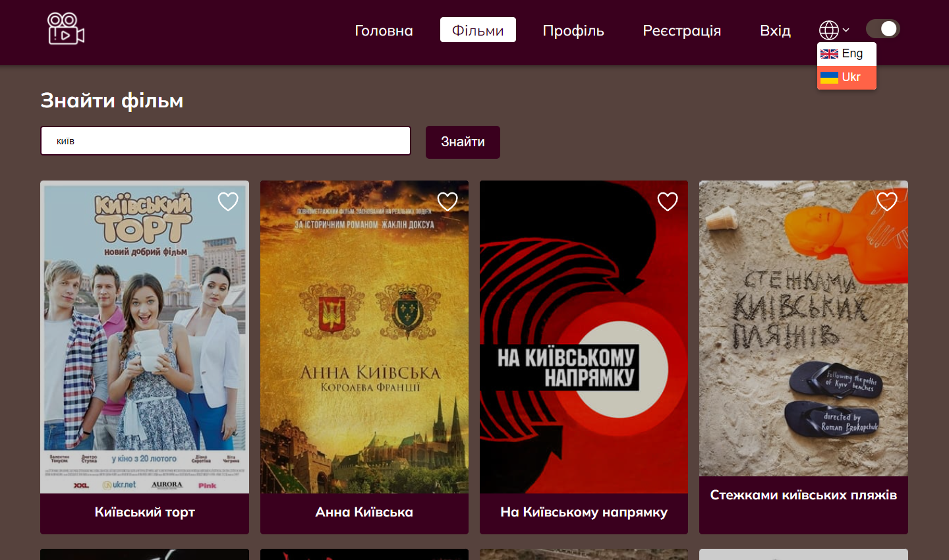Image resolution: width=949 pixels, height=560 pixels.
Task: Open На Київському напрямку poster
Action: (584, 337)
